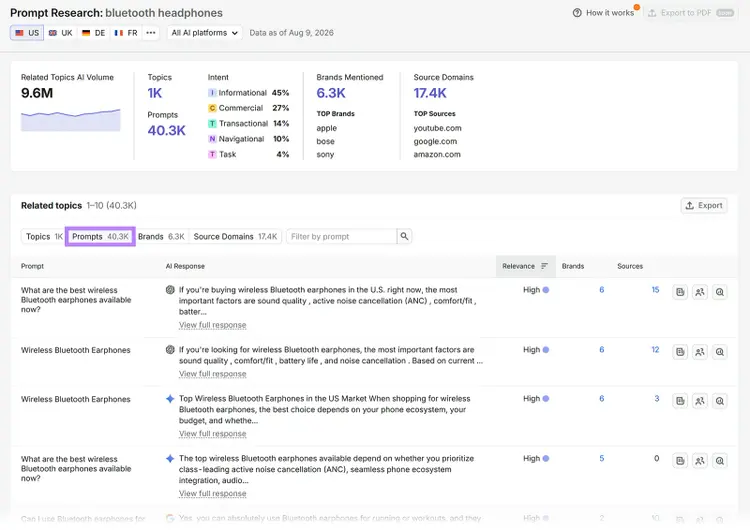
Task: Open sources search icon in 0-sources row
Action: (720, 461)
